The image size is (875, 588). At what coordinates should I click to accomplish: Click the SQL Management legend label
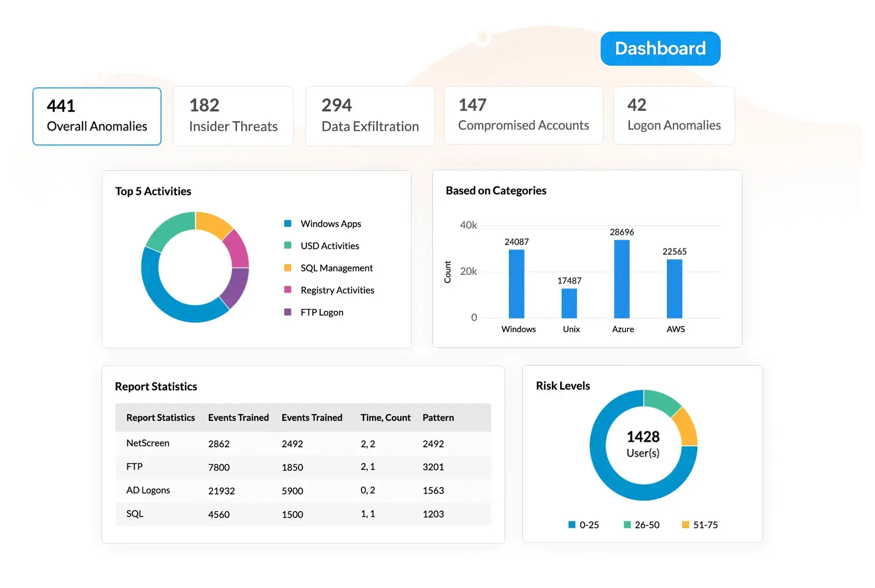[337, 268]
